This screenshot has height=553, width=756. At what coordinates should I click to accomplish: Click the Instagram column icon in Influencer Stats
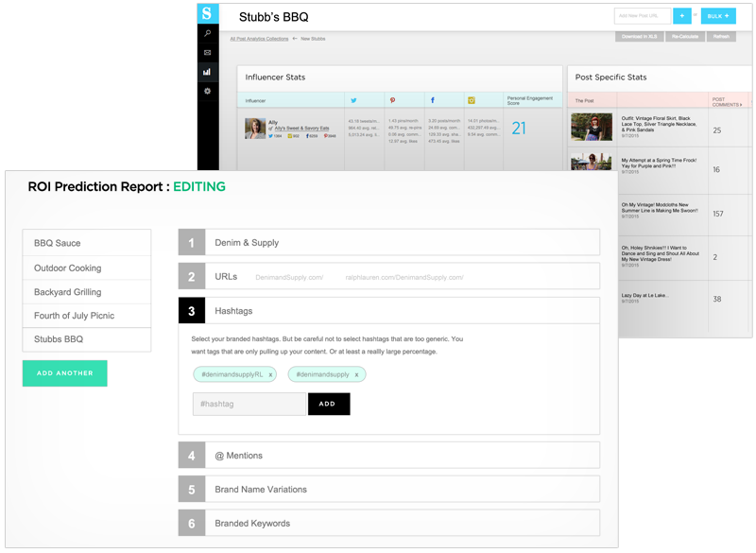coord(472,100)
